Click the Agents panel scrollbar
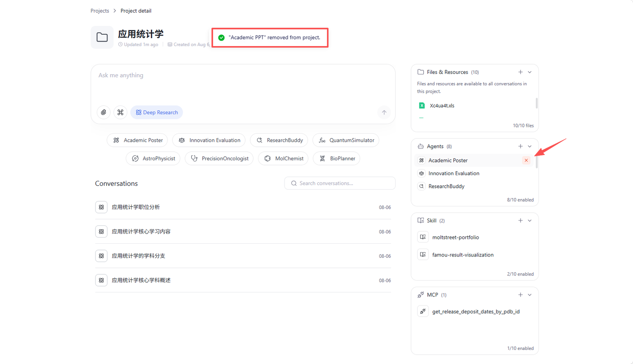Viewport: 633px width, 364px height. click(536, 162)
